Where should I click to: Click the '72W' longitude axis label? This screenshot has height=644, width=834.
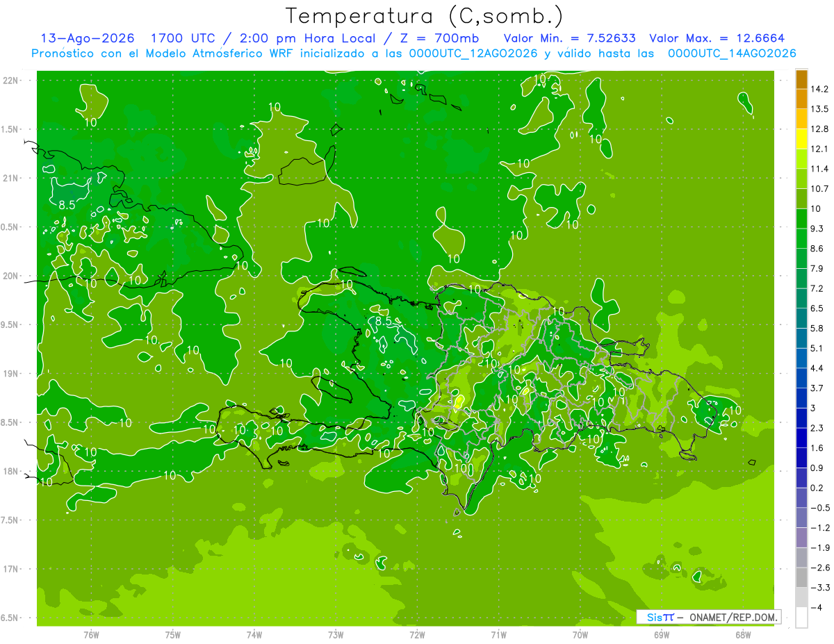point(417,634)
